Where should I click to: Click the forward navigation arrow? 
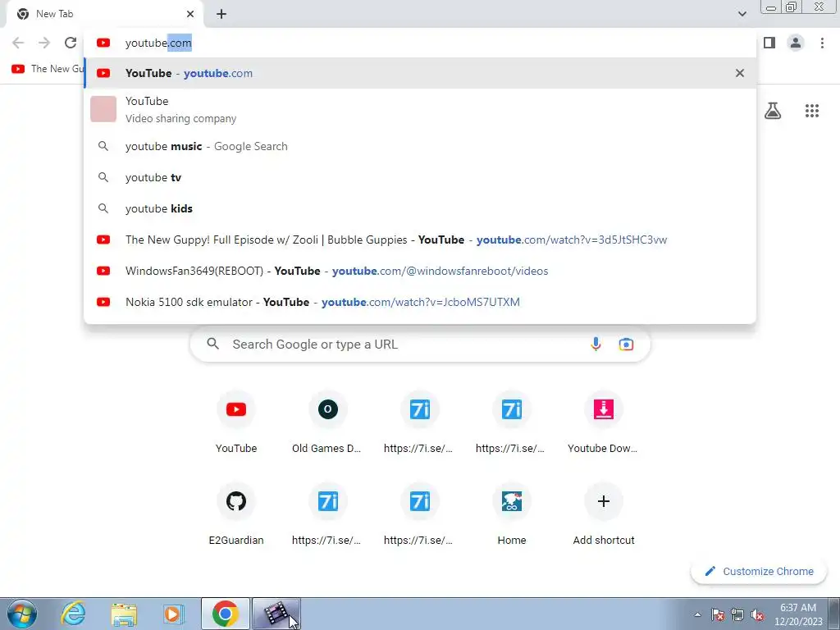tap(44, 43)
